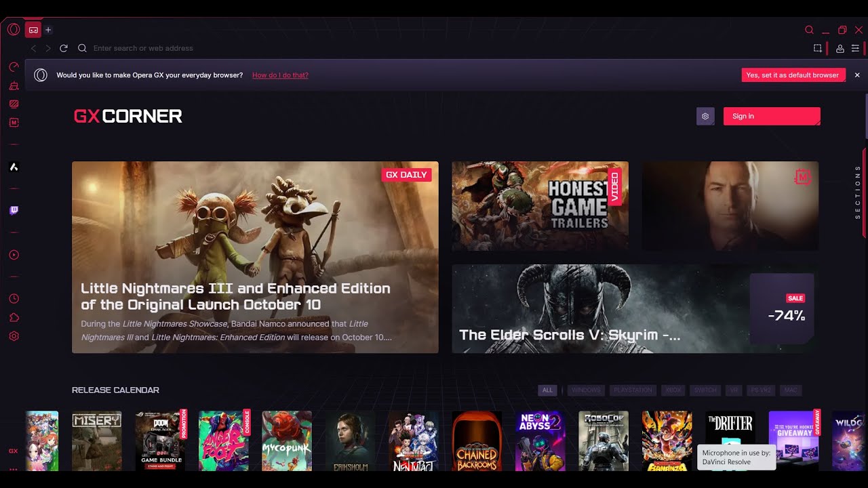Filter release calendar by Xbox
This screenshot has width=868, height=488.
click(x=673, y=390)
